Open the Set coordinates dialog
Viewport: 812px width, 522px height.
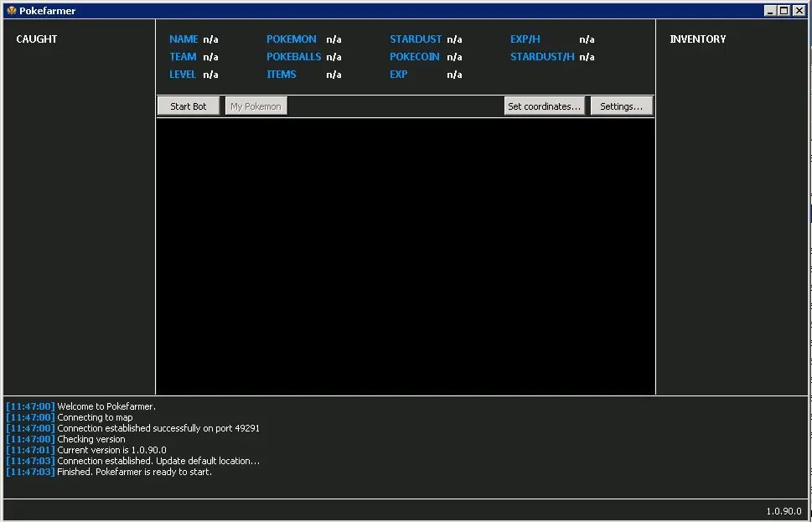[x=544, y=106]
